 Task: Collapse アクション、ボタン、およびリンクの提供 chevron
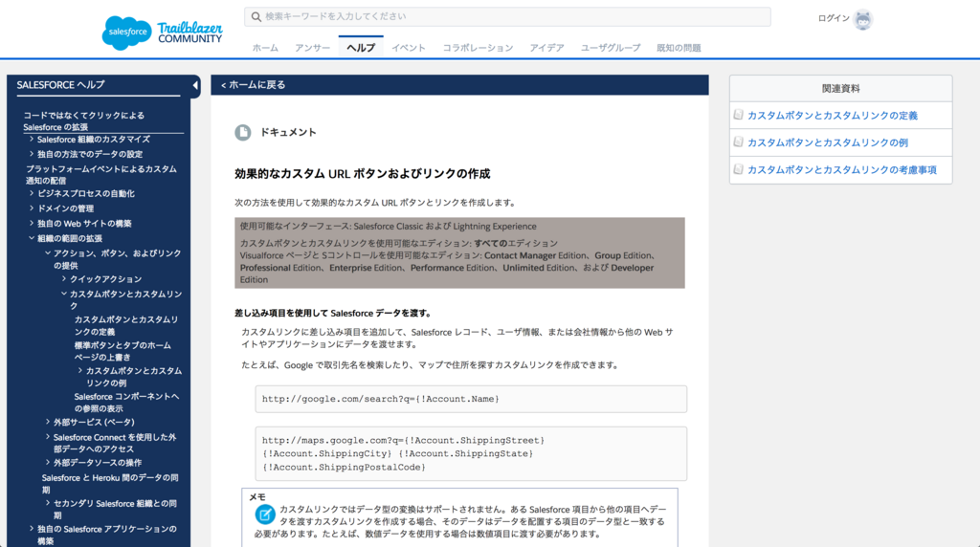(48, 252)
